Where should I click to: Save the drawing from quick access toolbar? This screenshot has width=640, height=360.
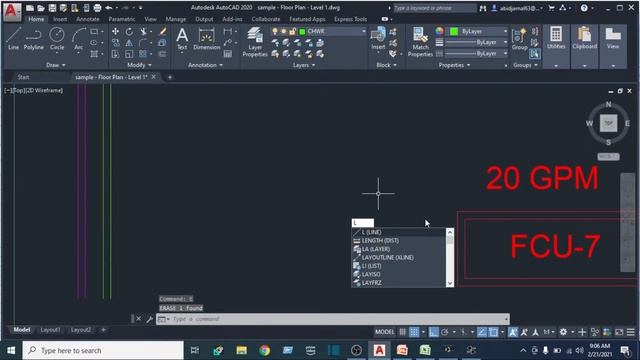pyautogui.click(x=52, y=8)
